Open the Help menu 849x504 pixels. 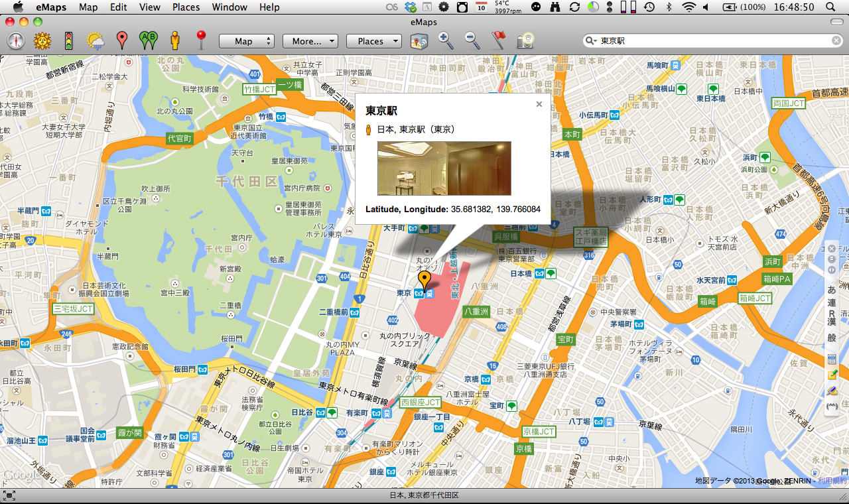(269, 7)
